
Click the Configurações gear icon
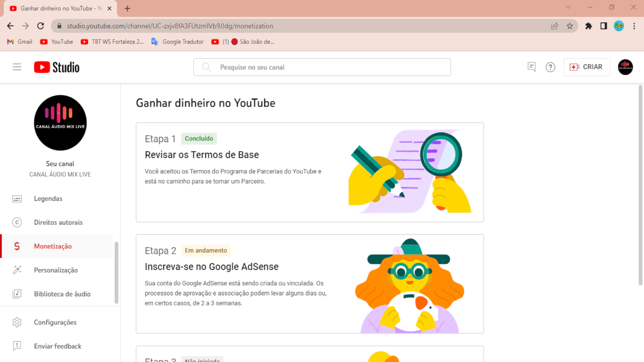tap(17, 322)
